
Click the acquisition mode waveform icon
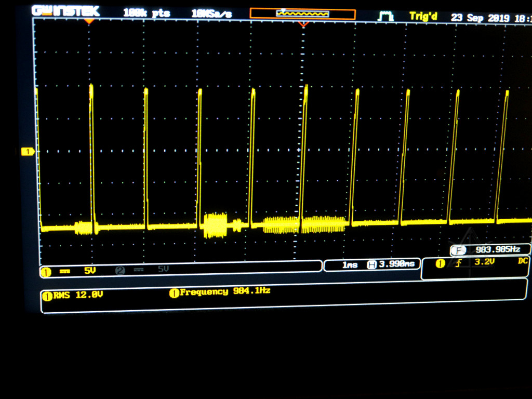click(385, 16)
